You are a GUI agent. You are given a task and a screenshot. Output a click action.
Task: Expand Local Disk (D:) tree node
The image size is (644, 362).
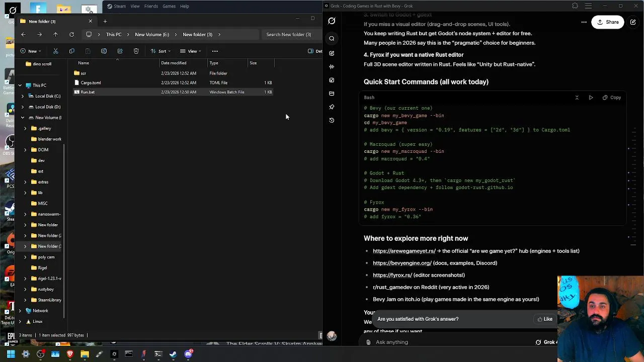[23, 107]
